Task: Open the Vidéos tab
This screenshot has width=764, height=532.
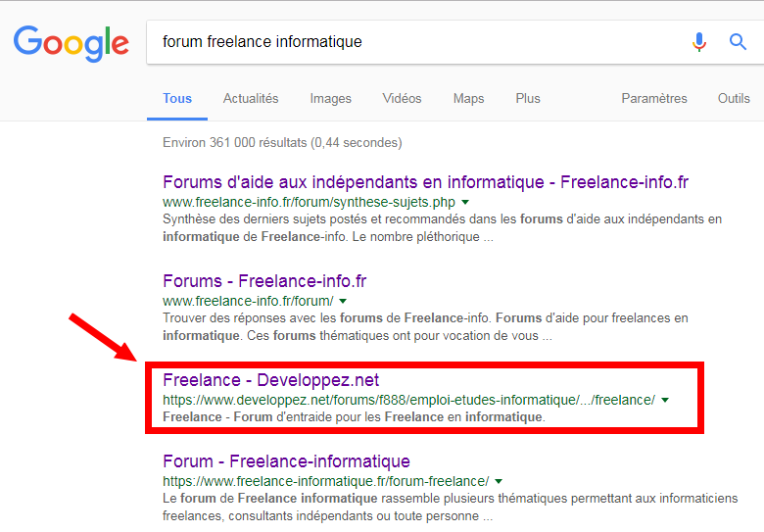Action: (x=402, y=98)
